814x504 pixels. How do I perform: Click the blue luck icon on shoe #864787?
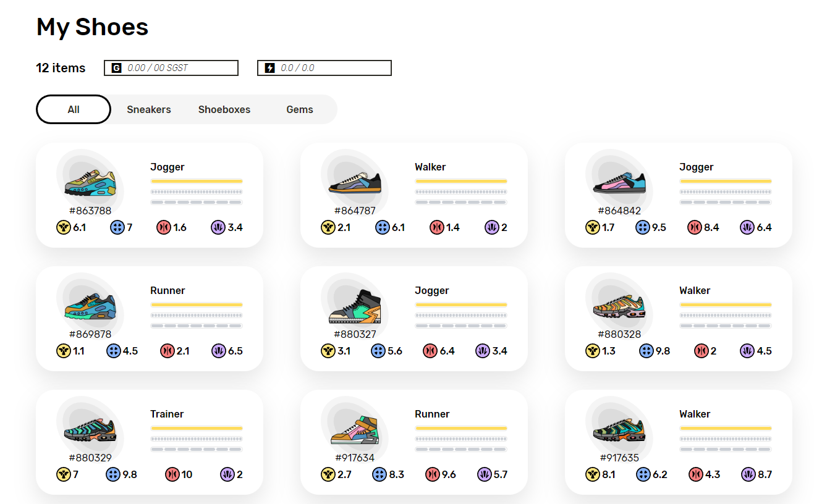point(383,227)
